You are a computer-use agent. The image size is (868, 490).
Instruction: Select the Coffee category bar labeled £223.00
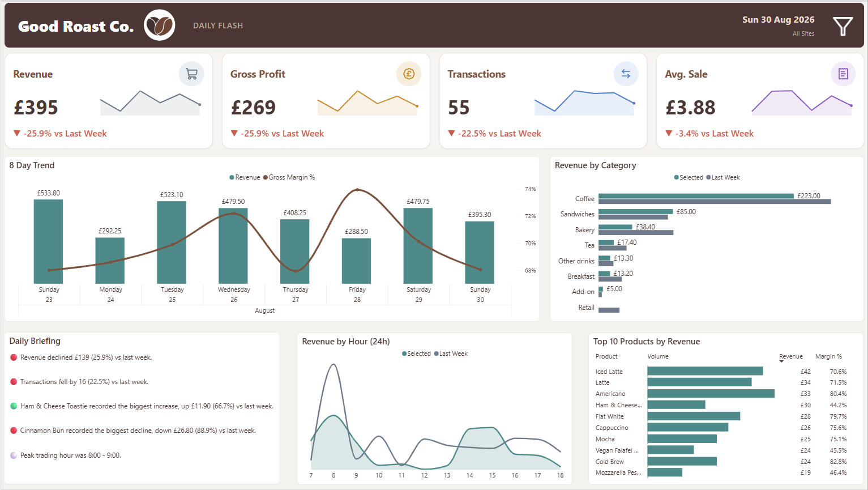pyautogui.click(x=696, y=196)
